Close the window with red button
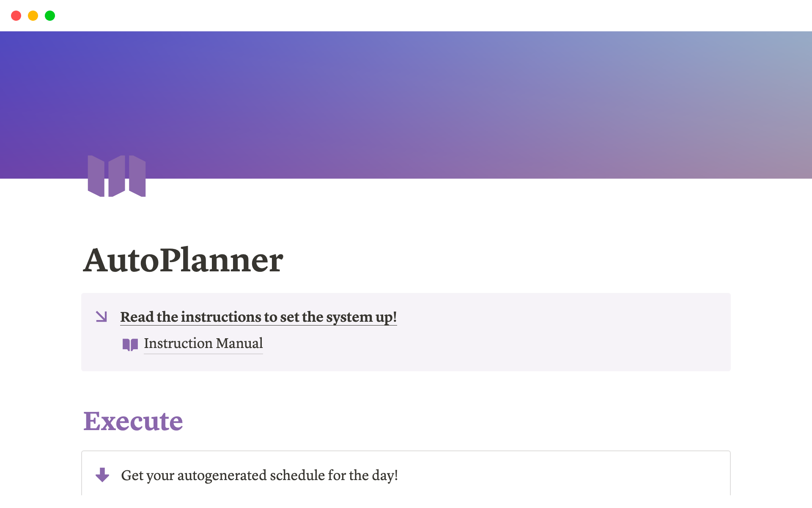This screenshot has height=508, width=812. click(x=16, y=16)
